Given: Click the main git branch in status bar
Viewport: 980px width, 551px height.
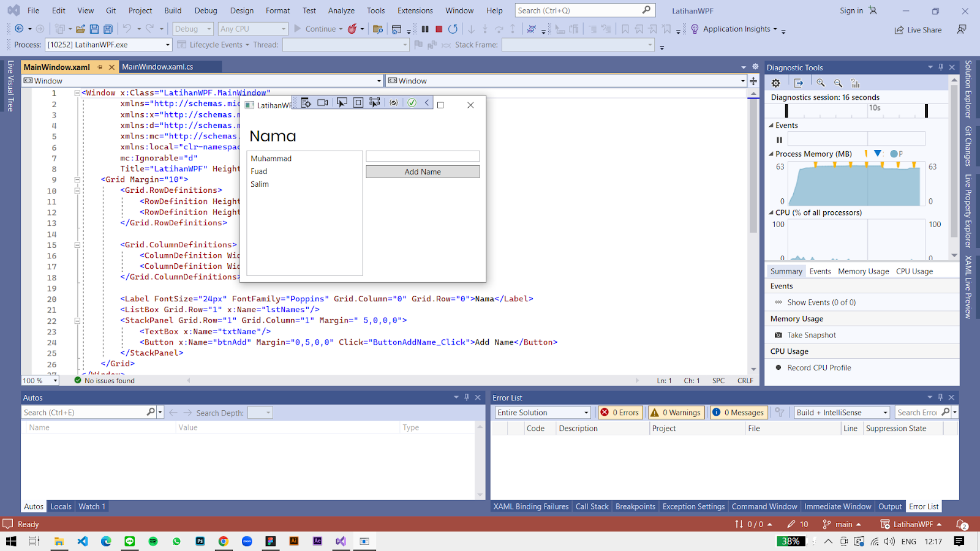Looking at the screenshot, I should click(842, 524).
